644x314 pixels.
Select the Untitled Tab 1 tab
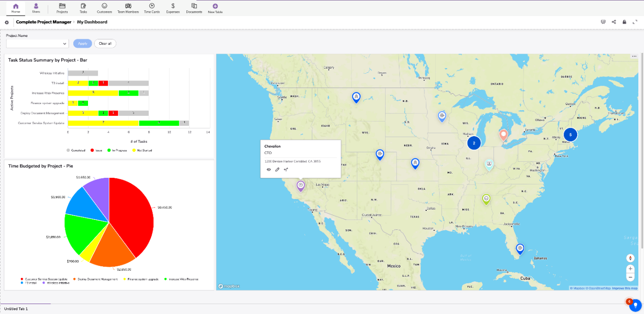tap(16, 309)
